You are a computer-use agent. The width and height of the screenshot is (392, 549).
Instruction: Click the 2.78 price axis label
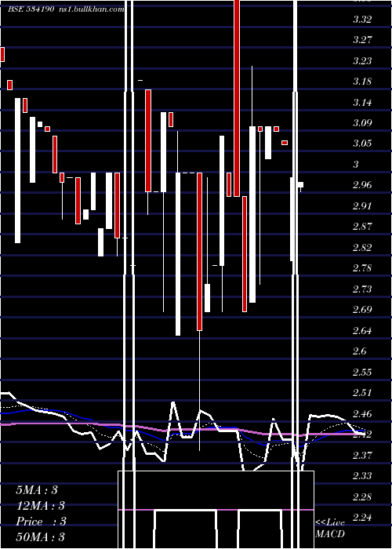click(362, 268)
